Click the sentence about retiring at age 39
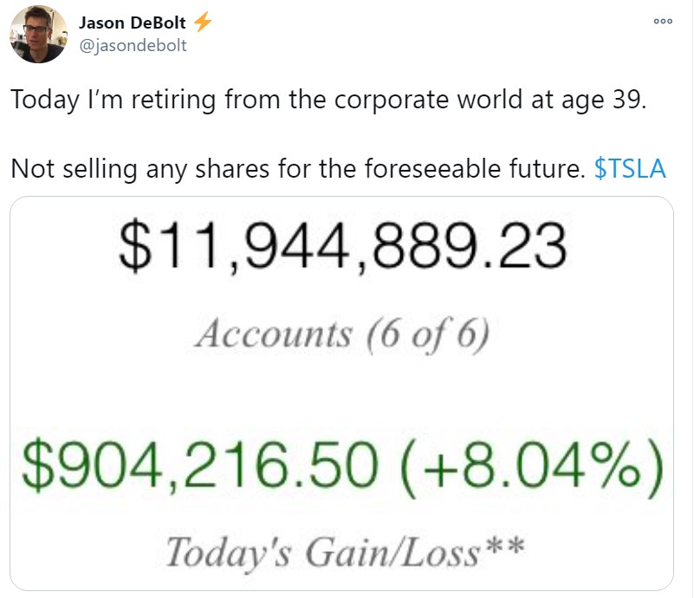The width and height of the screenshot is (700, 598). [328, 100]
